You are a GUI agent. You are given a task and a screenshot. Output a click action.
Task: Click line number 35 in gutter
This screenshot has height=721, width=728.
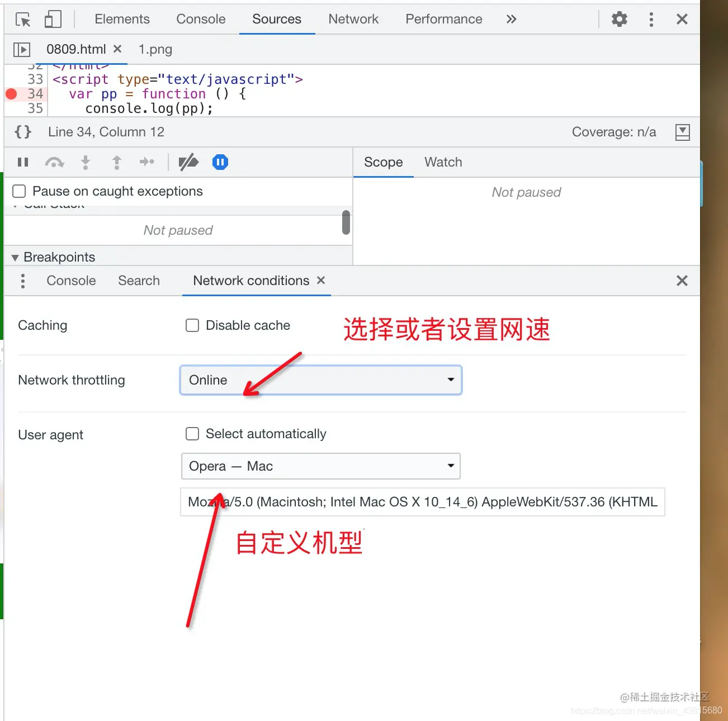(x=35, y=108)
